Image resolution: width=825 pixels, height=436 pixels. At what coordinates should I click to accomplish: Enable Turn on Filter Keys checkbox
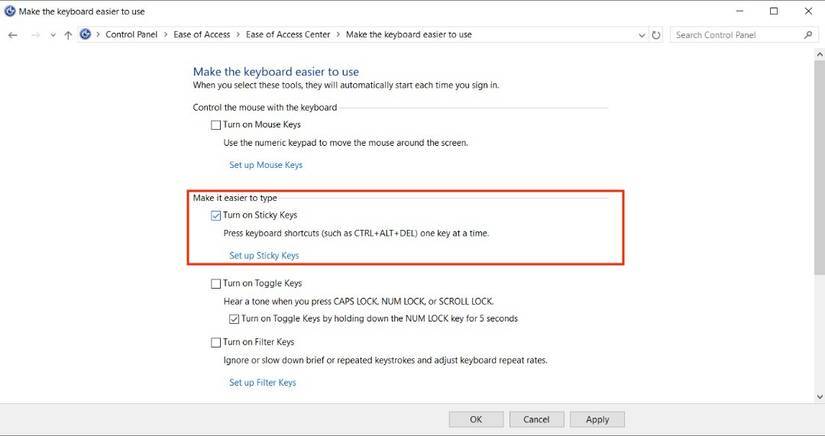pyautogui.click(x=216, y=343)
